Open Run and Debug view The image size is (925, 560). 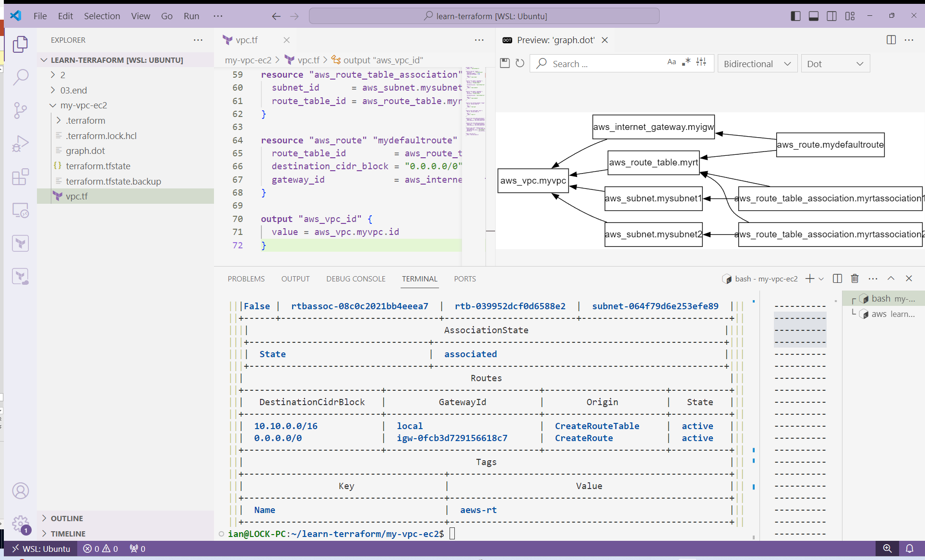pyautogui.click(x=21, y=143)
